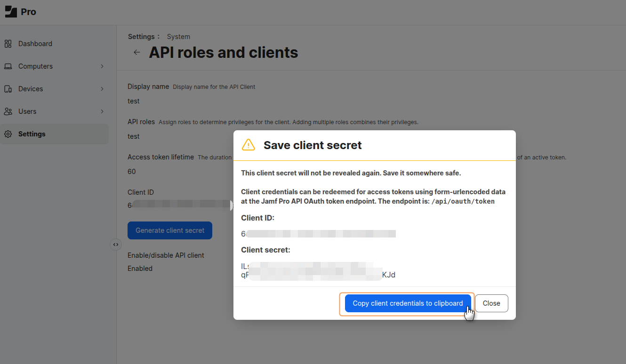Click the Jamf Pro logo
Screen dimensions: 626x364
click(11, 12)
